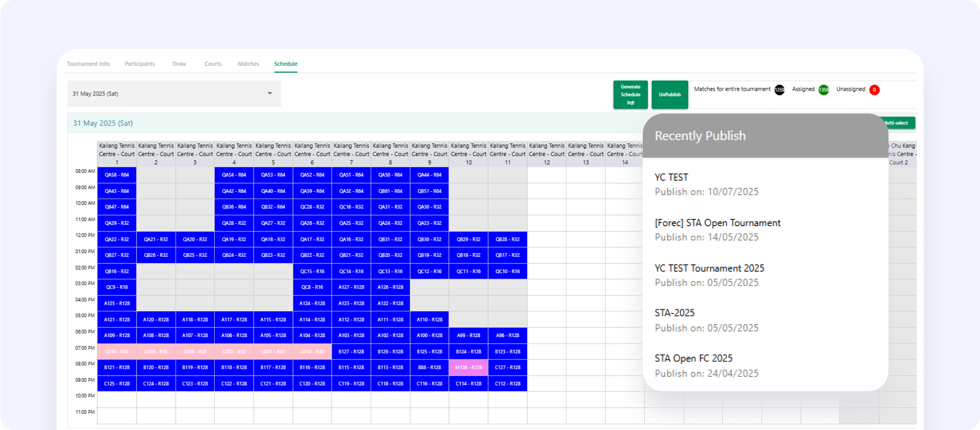Screen dimensions: 980x430
Task: Switch to the Participants tab
Action: [x=140, y=64]
